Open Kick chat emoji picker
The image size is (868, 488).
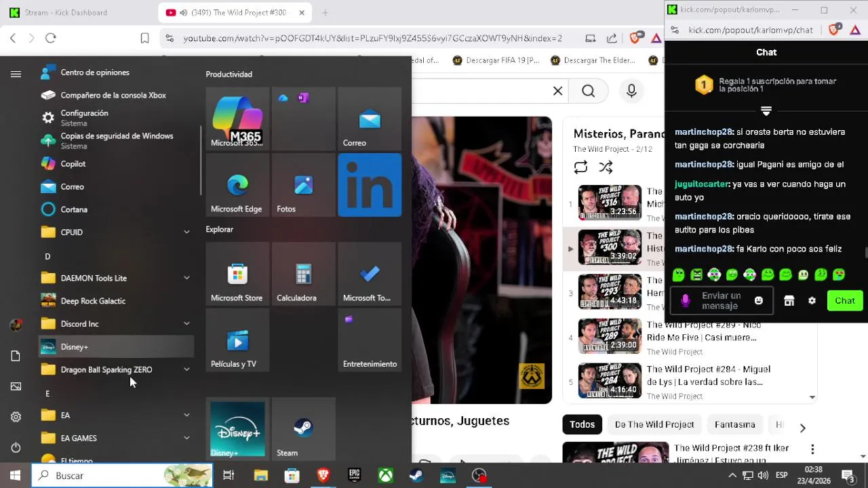click(759, 300)
